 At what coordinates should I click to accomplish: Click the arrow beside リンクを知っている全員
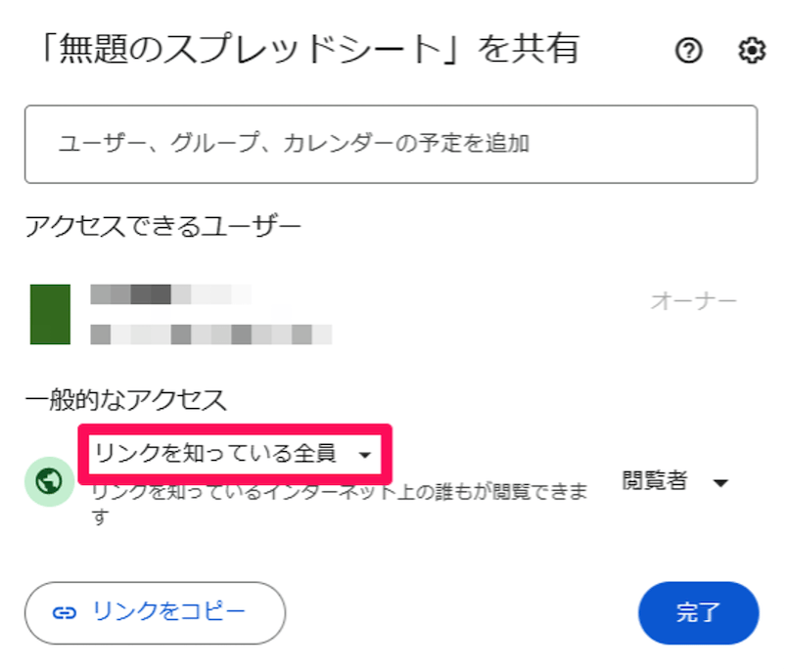(365, 455)
